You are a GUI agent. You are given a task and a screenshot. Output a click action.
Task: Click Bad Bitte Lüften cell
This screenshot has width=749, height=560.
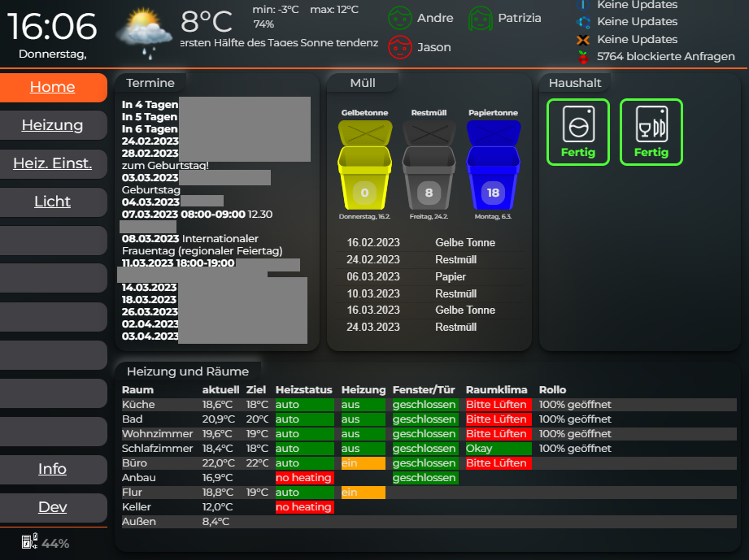(499, 419)
